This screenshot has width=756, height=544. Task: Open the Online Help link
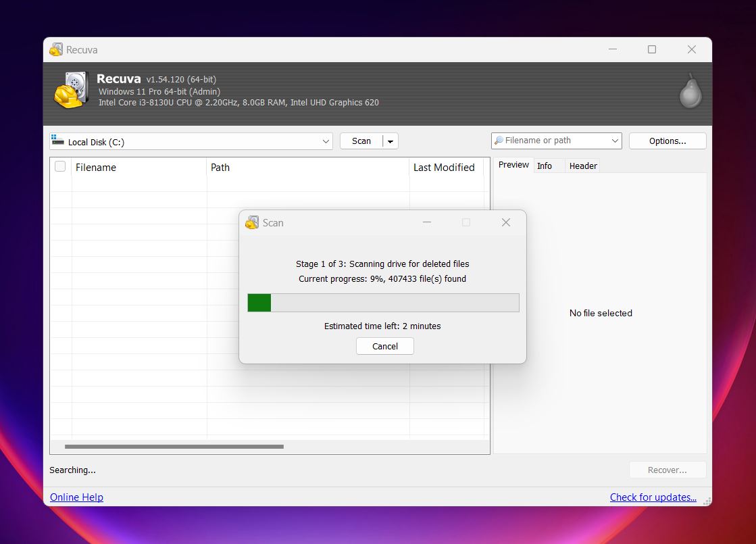click(x=76, y=497)
